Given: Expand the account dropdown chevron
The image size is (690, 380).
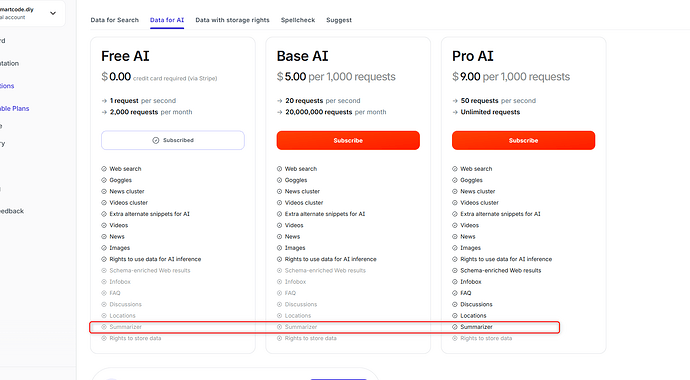Looking at the screenshot, I should (53, 13).
